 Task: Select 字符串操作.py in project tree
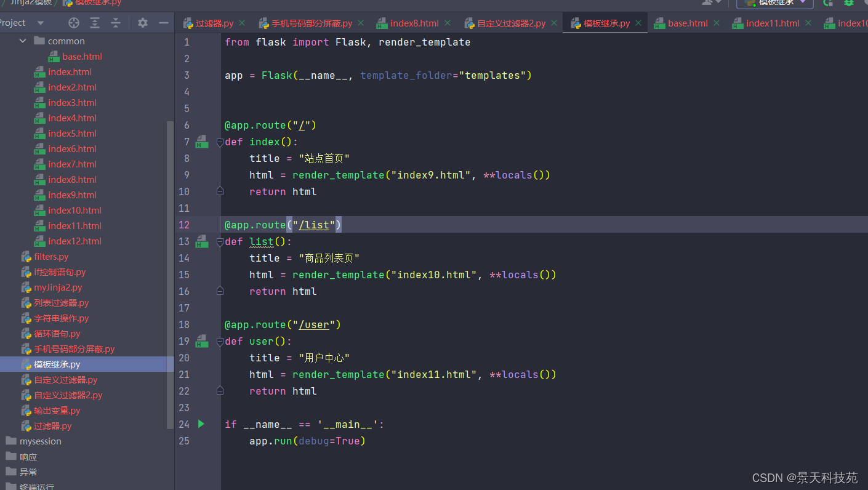tap(61, 318)
